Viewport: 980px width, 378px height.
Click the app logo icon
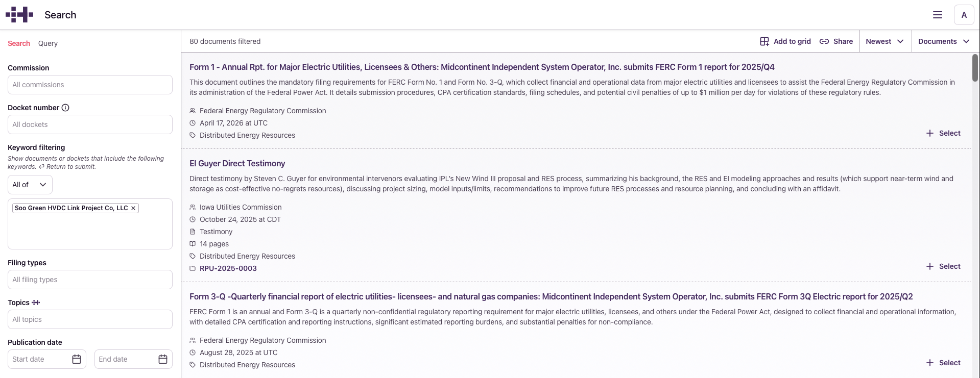point(19,15)
